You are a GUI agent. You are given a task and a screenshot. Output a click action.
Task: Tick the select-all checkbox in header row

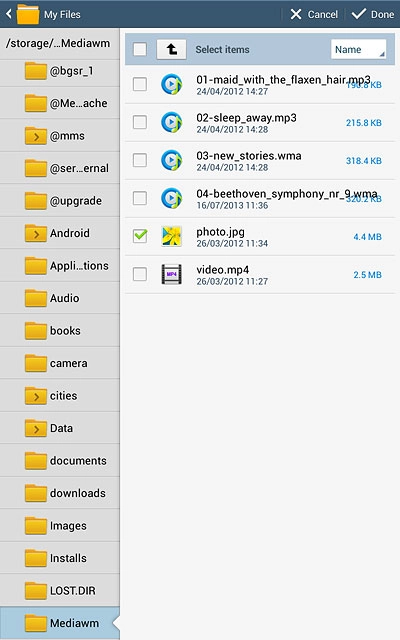(x=140, y=49)
